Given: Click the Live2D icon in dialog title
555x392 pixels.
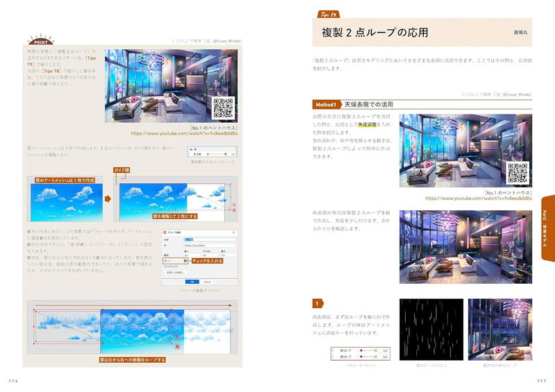Looking at the screenshot, I should (164, 232).
